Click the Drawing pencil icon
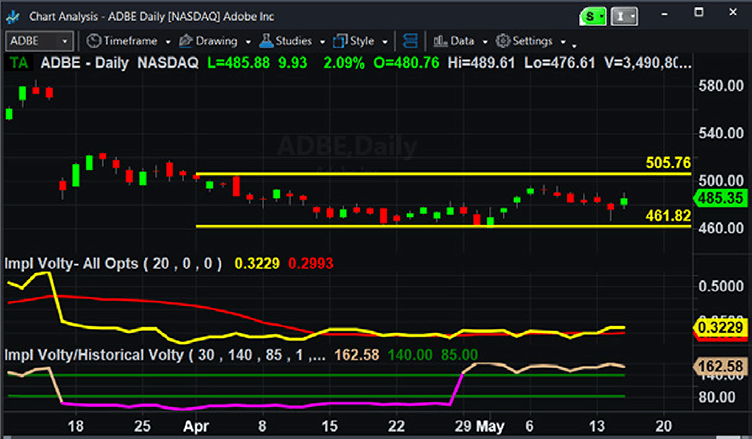 tap(186, 41)
